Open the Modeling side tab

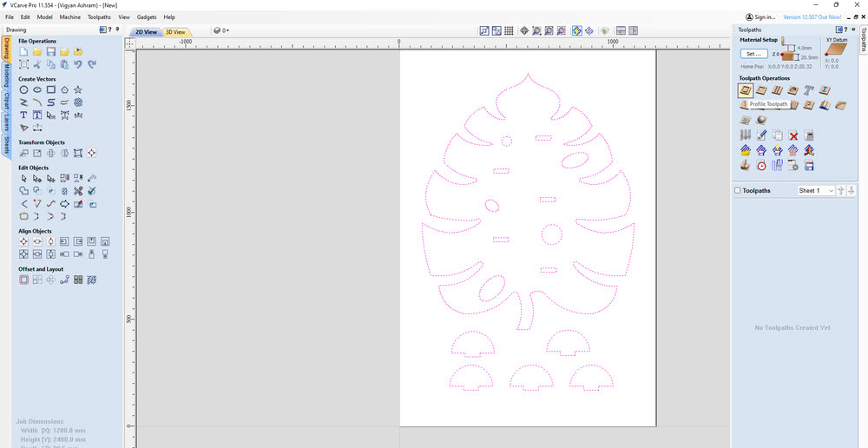(6, 76)
